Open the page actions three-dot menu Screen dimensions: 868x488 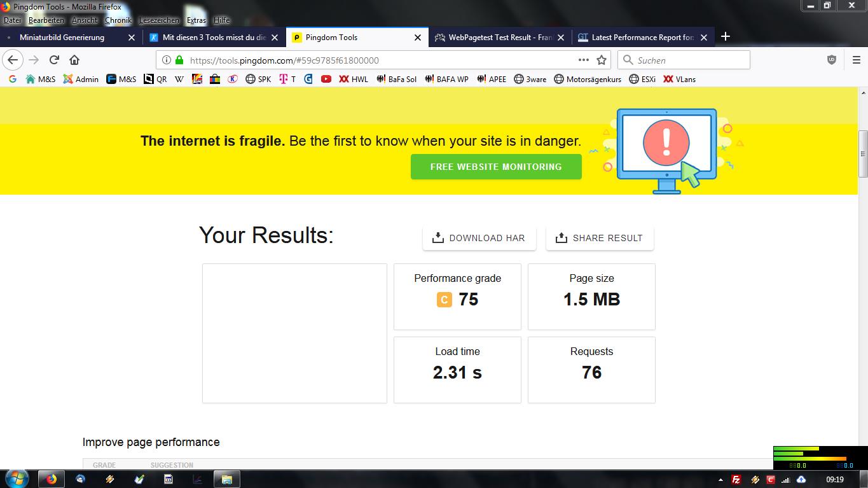pos(583,60)
